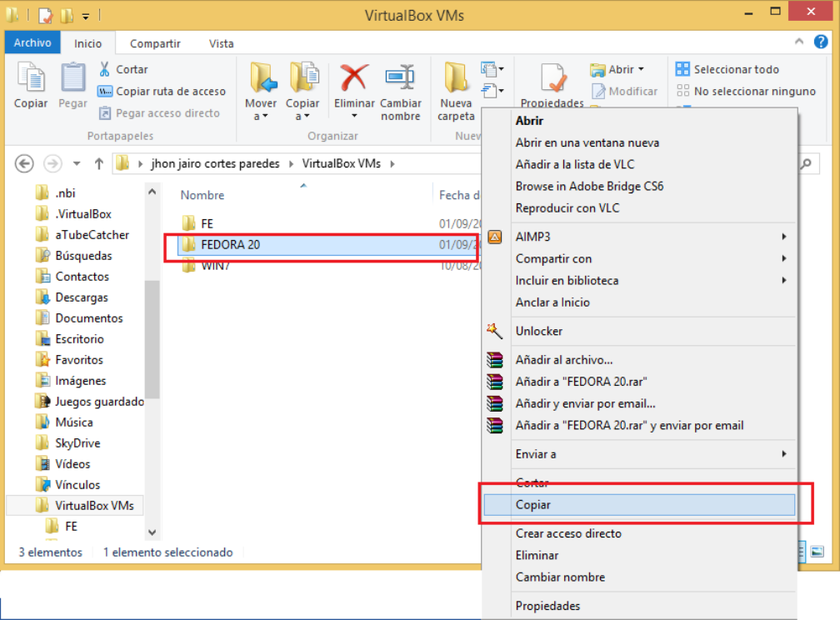Open aTubeCatcher in navigation pane
The width and height of the screenshot is (840, 620).
(92, 235)
